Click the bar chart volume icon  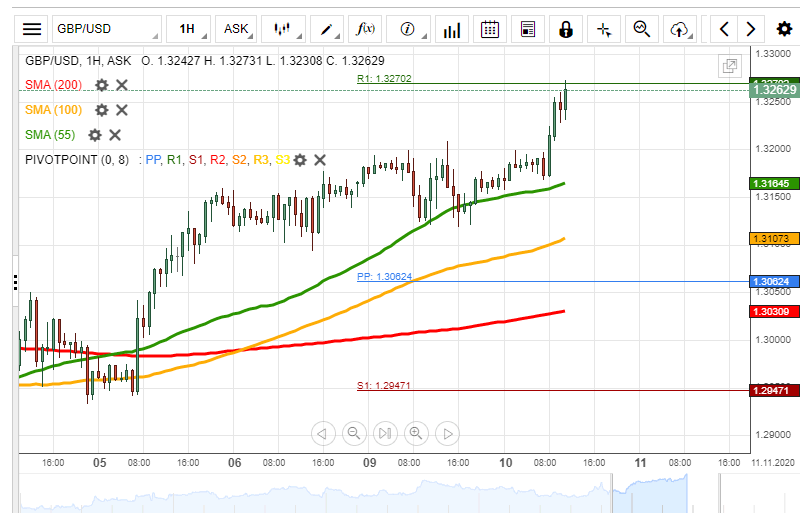453,29
